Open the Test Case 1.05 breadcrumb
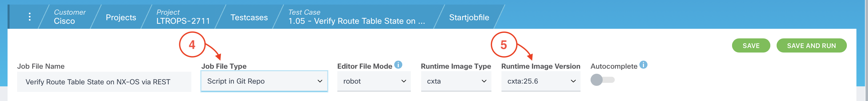The image size is (868, 101). [356, 17]
